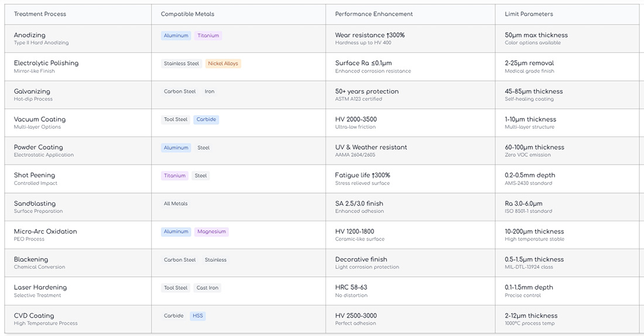The image size is (644, 336).
Task: Select the All Metals tag
Action: click(176, 204)
